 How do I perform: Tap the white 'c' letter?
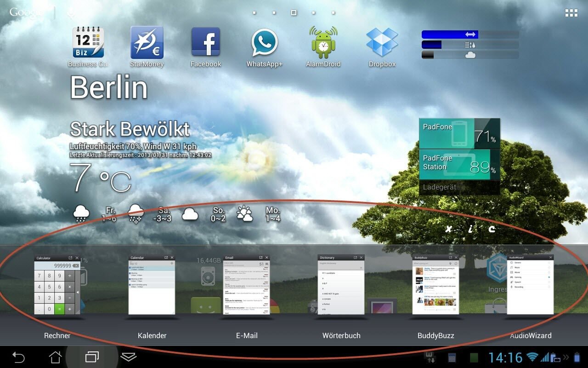[492, 229]
